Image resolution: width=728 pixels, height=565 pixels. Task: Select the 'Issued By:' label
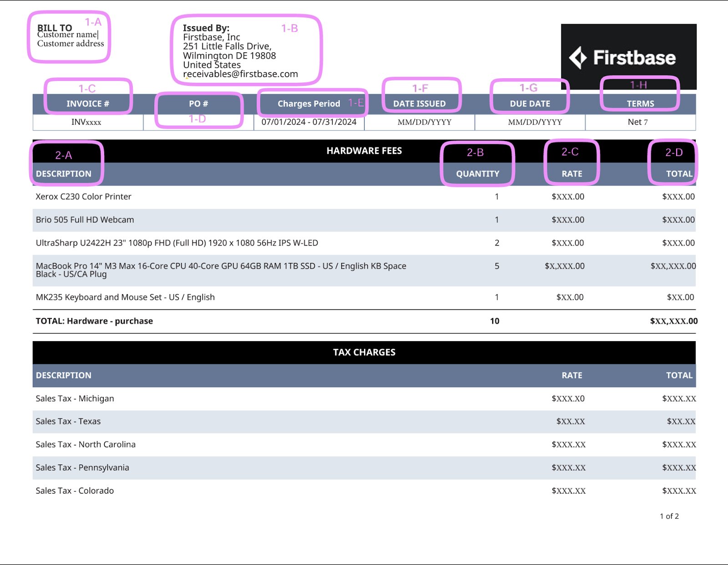click(x=206, y=28)
